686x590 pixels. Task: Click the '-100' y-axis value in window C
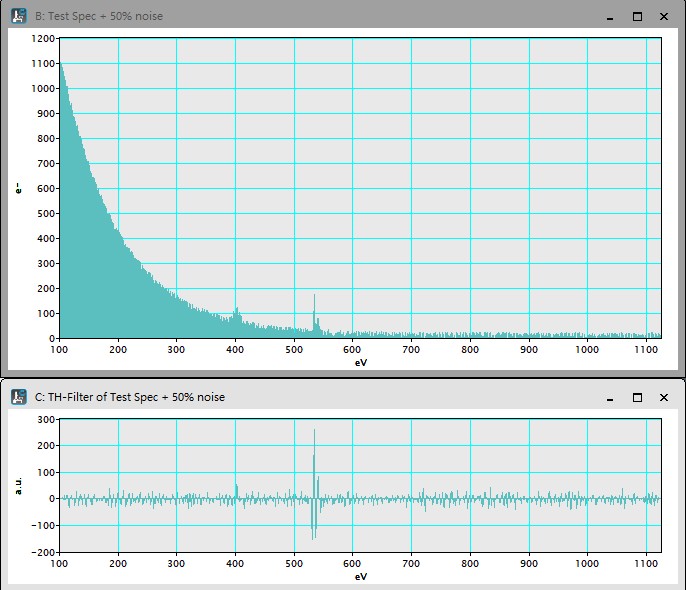pyautogui.click(x=43, y=525)
